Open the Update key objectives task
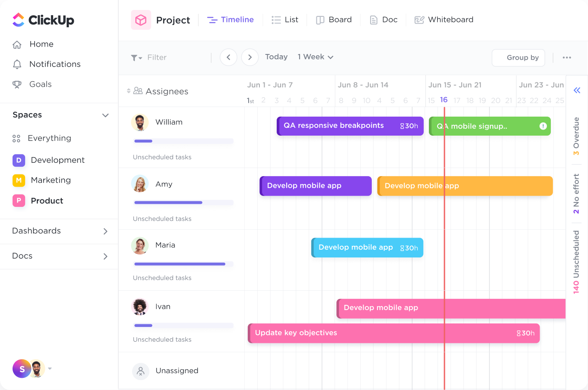This screenshot has height=390, width=588. point(394,333)
